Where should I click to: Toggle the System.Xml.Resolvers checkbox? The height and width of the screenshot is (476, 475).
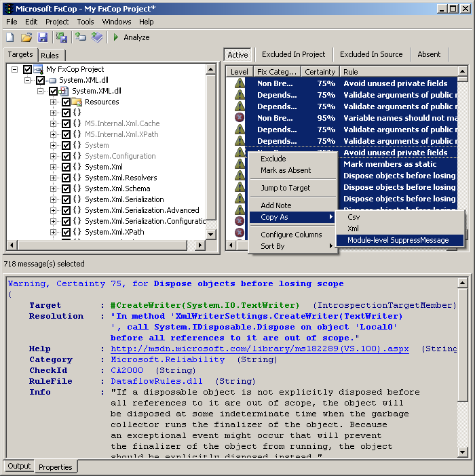tap(66, 178)
